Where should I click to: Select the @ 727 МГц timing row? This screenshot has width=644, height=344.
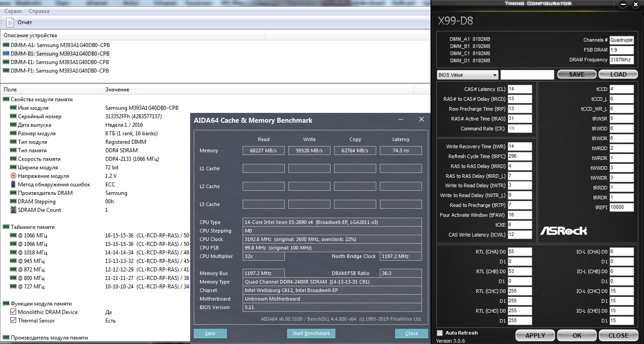[96, 287]
